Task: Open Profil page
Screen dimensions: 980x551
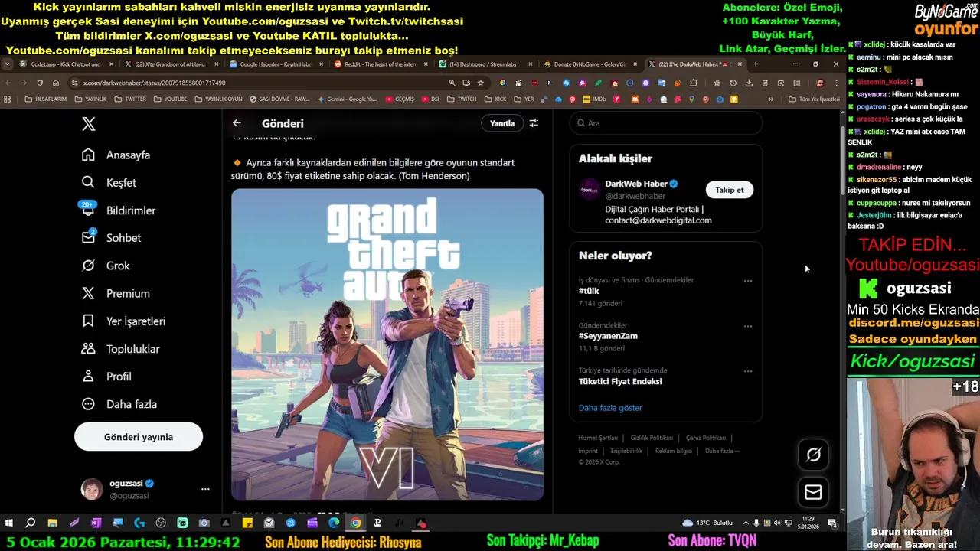Action: pos(106,377)
